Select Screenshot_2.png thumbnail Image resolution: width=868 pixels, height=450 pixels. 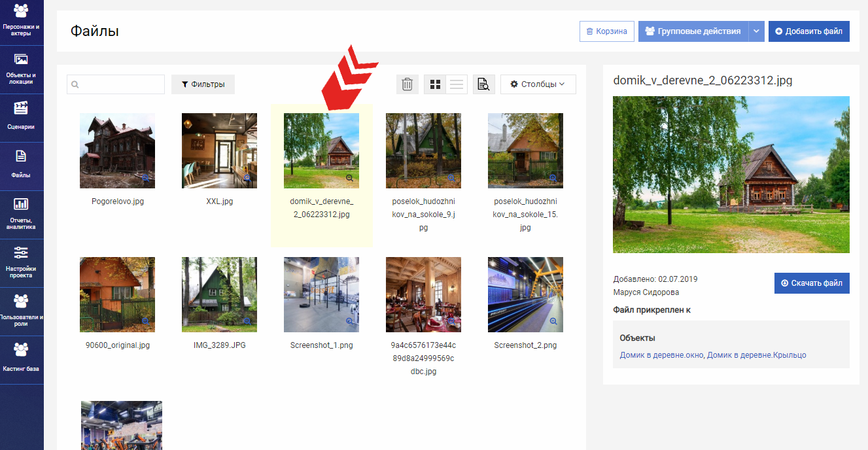click(525, 294)
